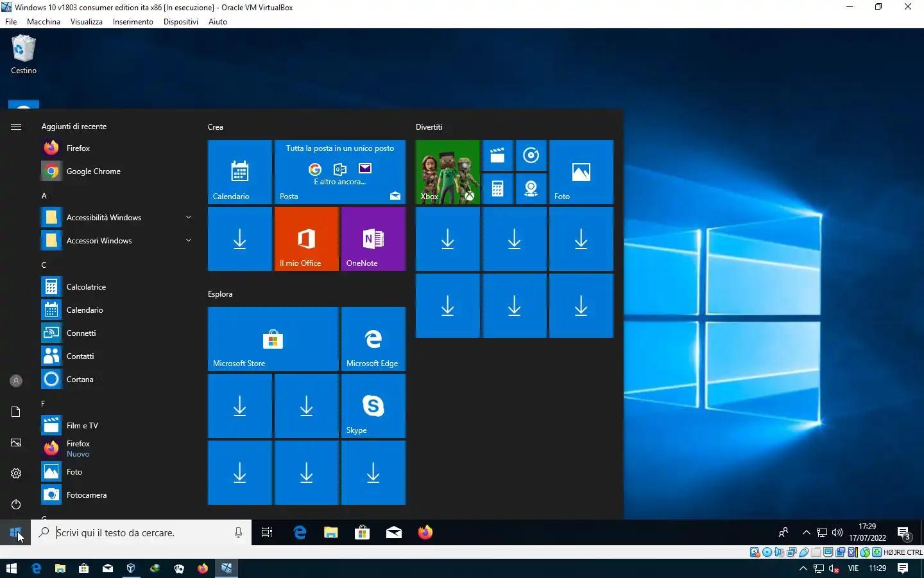Open File Explorer on the guest taskbar
This screenshot has width=924, height=578.
click(330, 532)
